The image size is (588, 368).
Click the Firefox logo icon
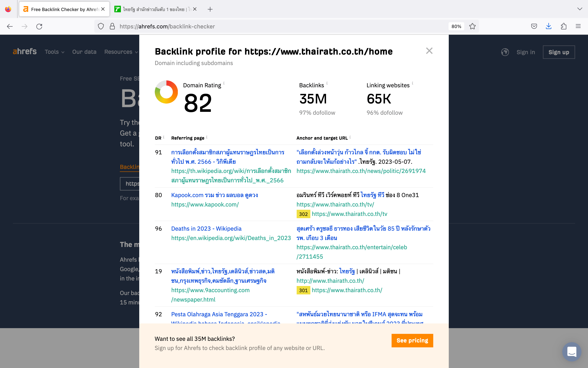(x=8, y=9)
